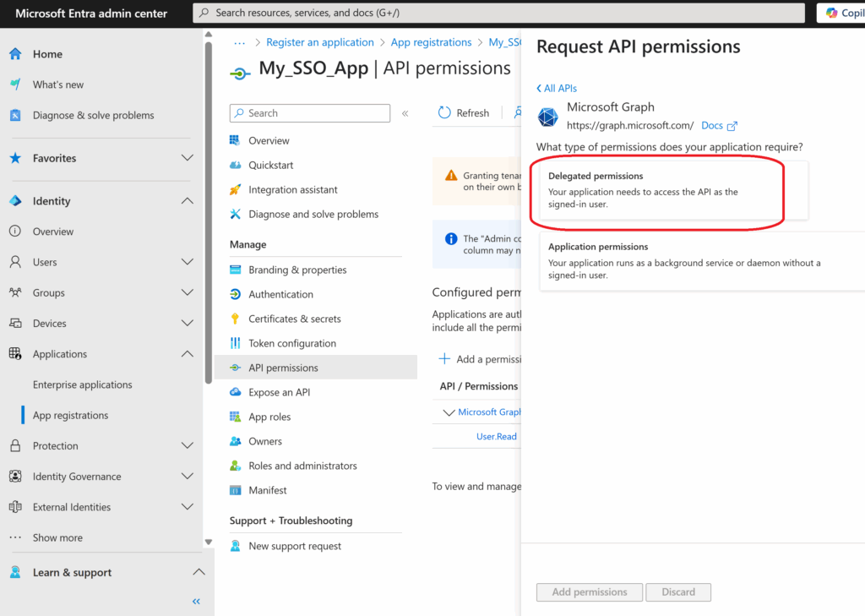Click the Groups icon in sidebar
This screenshot has width=865, height=616.
click(15, 292)
